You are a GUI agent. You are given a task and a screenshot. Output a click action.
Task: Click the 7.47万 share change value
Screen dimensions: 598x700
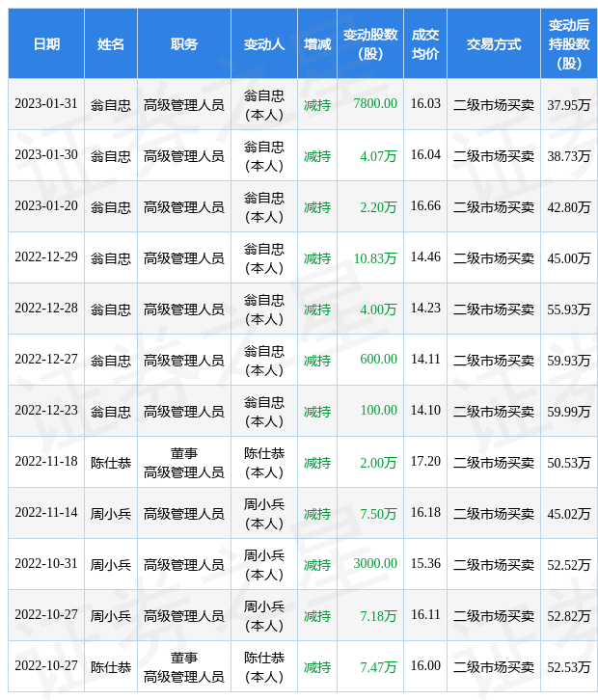pyautogui.click(x=378, y=667)
